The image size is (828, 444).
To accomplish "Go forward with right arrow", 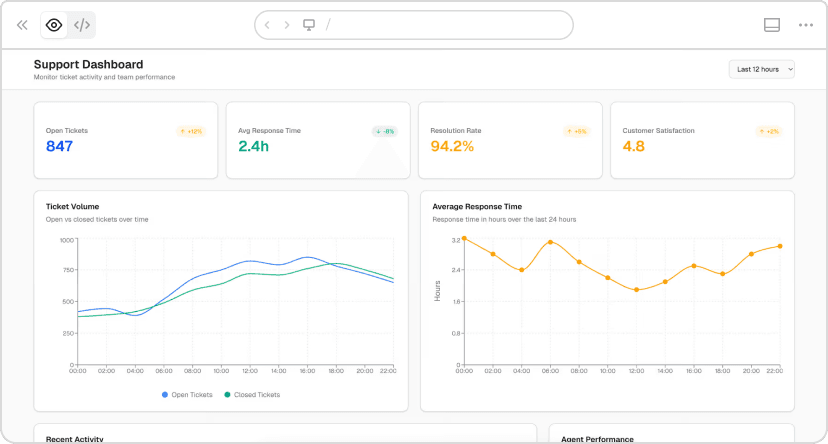I will 287,25.
